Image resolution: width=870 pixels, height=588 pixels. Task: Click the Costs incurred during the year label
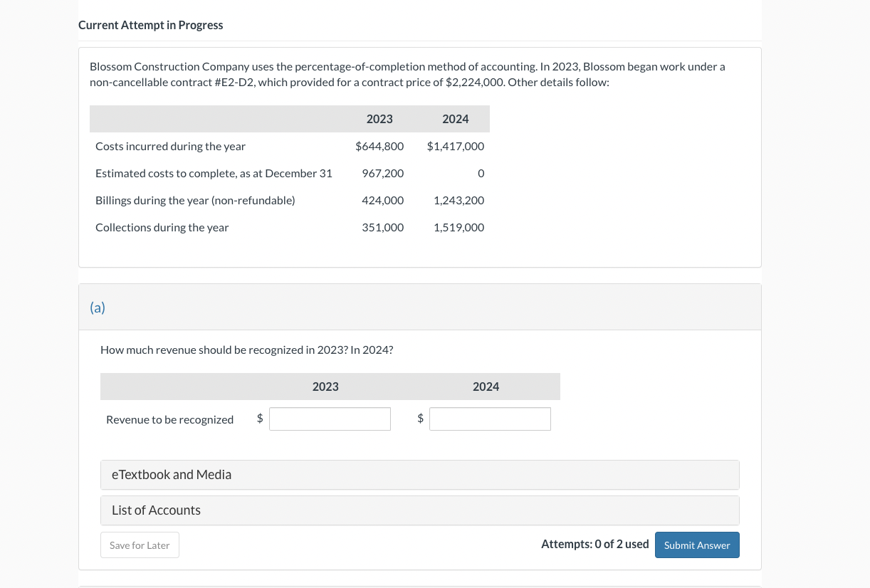point(170,147)
